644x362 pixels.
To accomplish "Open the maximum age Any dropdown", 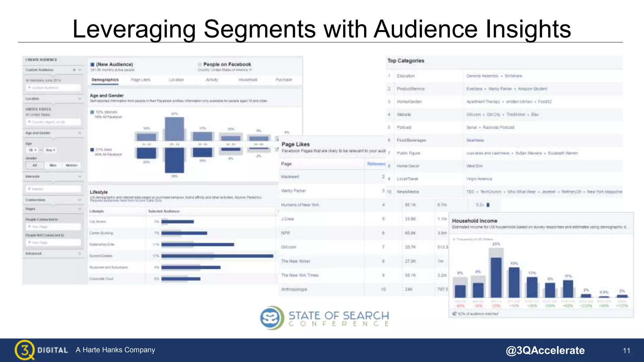I will (x=50, y=150).
